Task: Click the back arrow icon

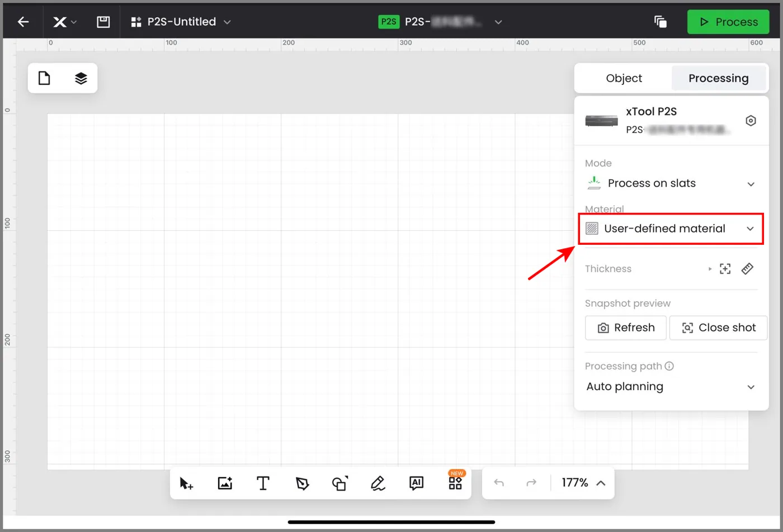Action: tap(23, 22)
